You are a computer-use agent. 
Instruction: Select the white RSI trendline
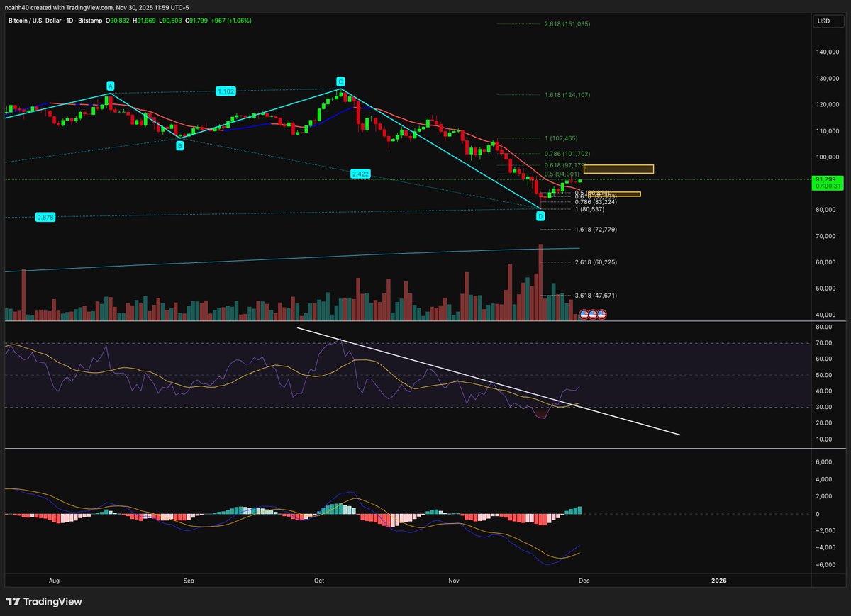click(x=488, y=381)
